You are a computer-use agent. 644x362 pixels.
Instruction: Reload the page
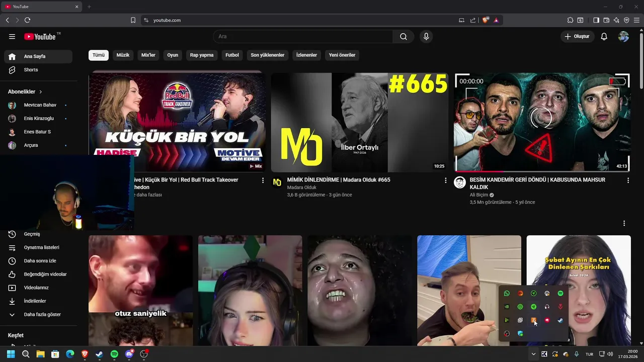27,20
